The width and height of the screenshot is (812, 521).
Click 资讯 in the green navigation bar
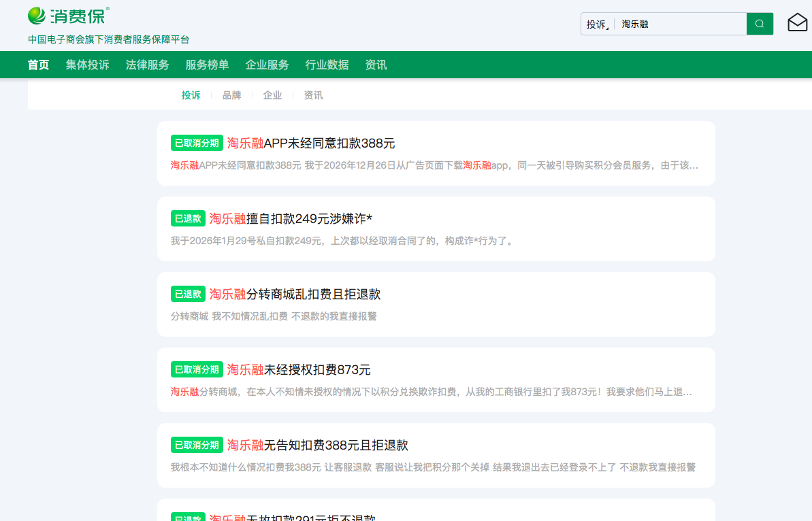(x=376, y=65)
